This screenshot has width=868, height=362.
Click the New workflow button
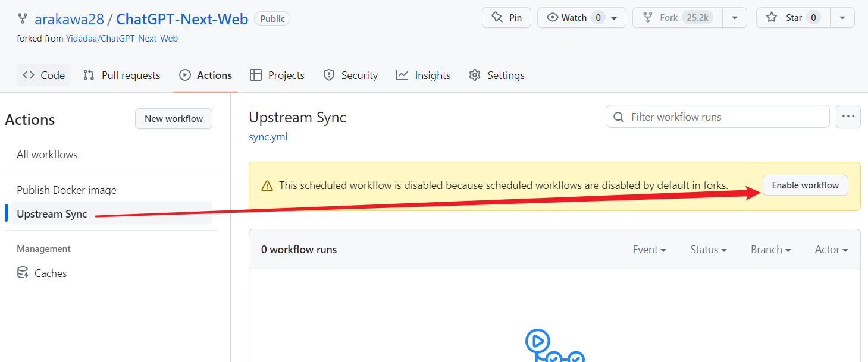point(174,119)
